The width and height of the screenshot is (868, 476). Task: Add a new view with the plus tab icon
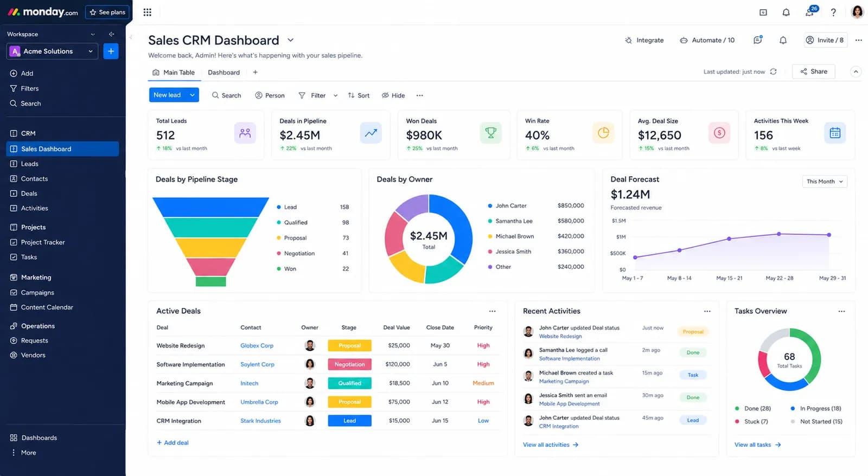pos(255,72)
